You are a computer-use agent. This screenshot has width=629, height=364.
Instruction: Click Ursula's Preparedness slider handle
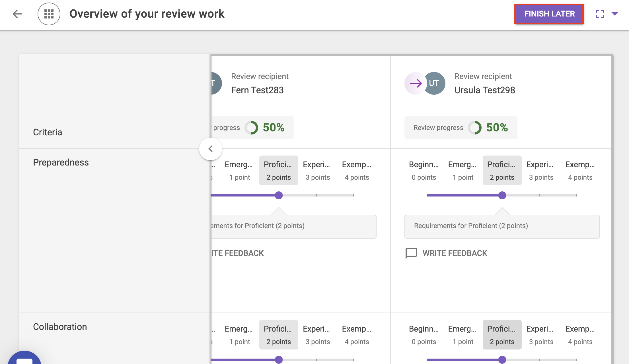pos(502,195)
